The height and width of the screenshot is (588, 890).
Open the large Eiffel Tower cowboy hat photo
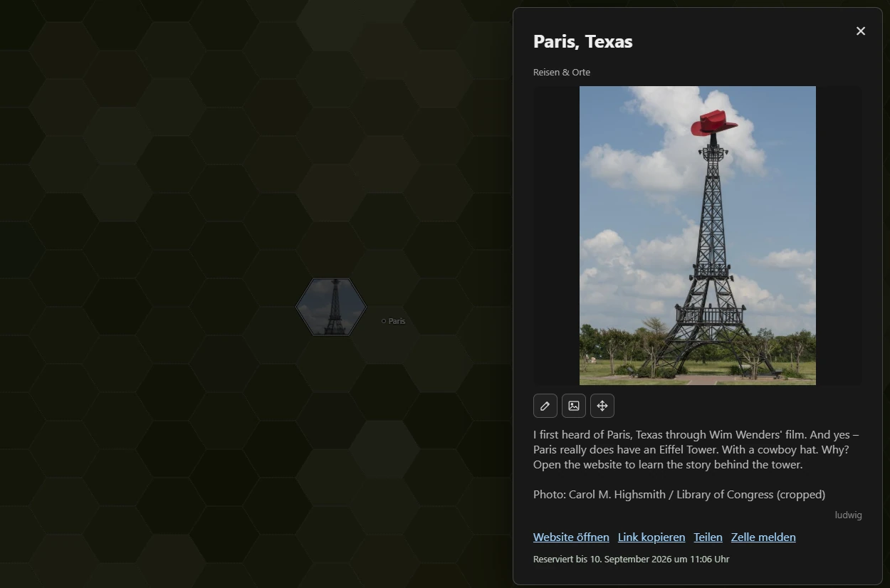click(x=698, y=236)
